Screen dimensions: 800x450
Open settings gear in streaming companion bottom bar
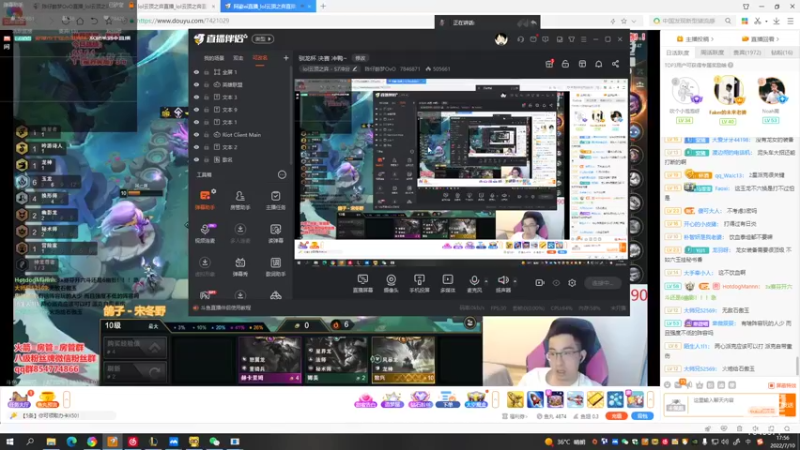coord(572,283)
